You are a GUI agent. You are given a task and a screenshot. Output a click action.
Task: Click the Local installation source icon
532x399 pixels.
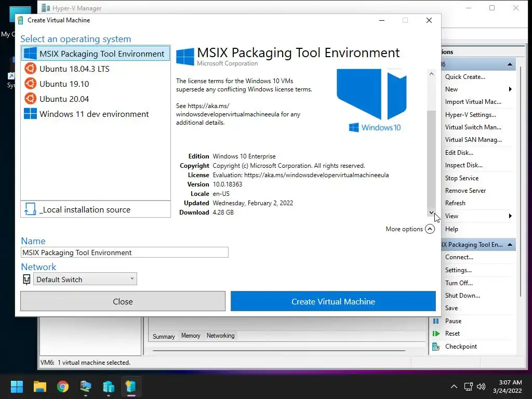(x=30, y=209)
